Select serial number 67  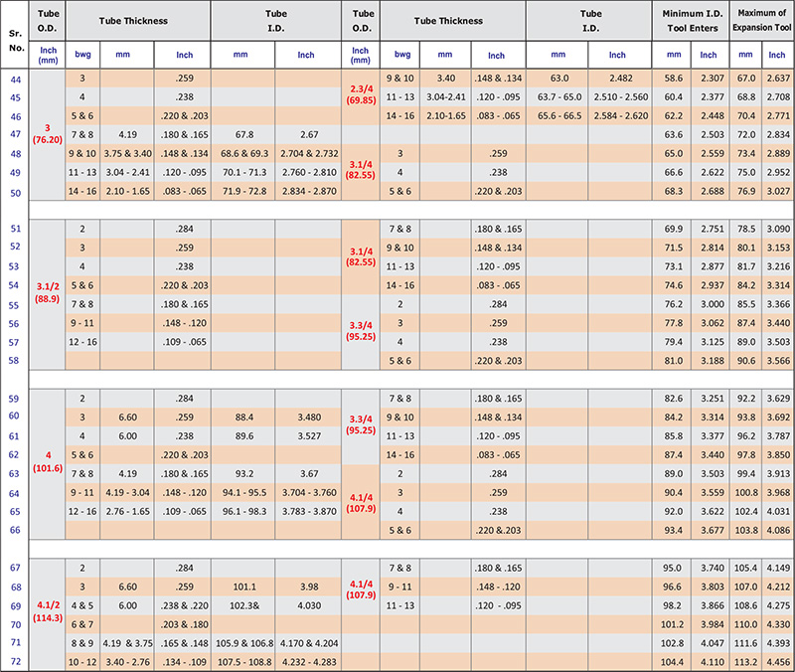tap(15, 568)
